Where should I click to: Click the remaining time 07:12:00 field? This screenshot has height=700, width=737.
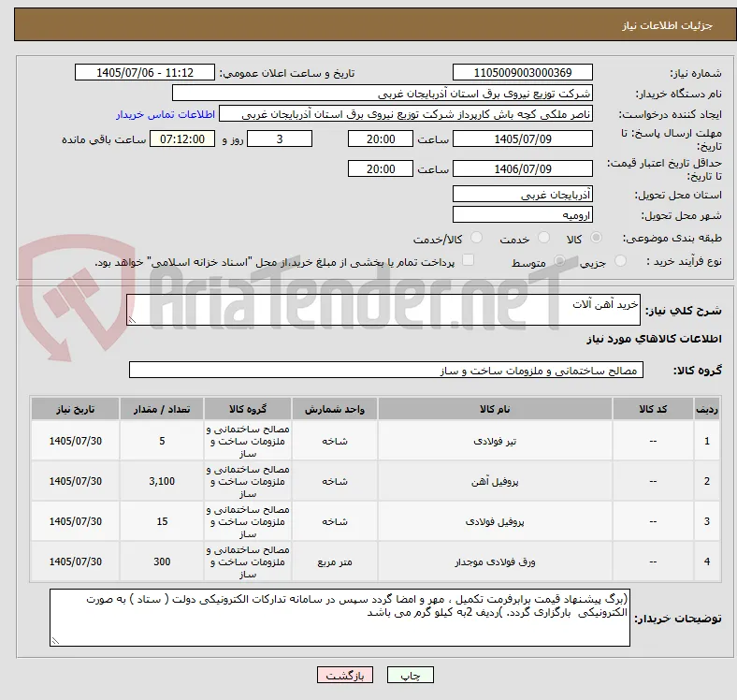point(182,139)
